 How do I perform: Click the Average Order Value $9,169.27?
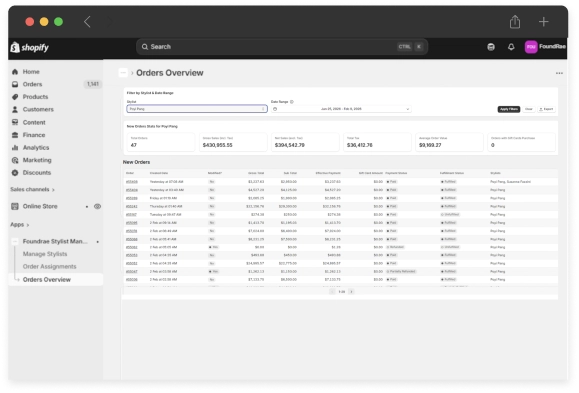(x=430, y=145)
